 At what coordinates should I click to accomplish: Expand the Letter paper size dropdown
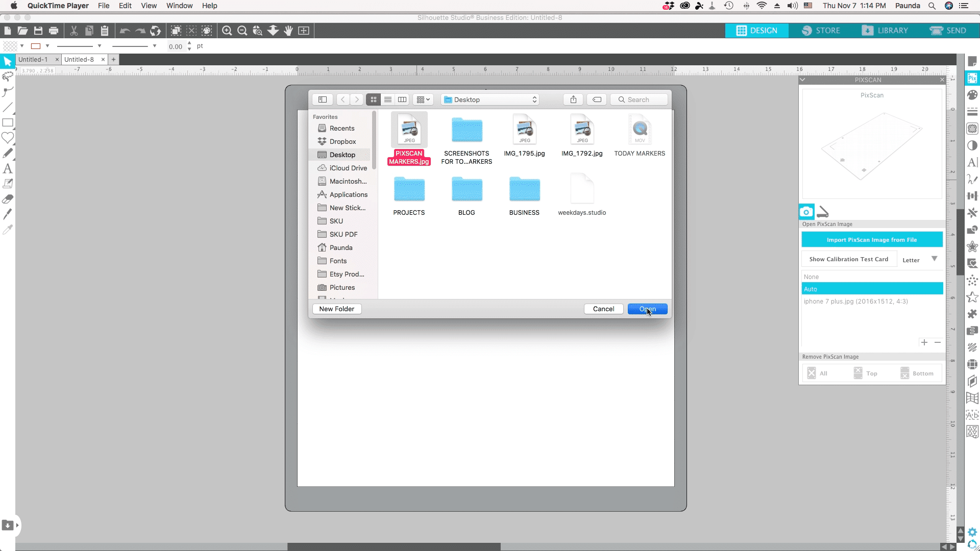click(x=934, y=259)
